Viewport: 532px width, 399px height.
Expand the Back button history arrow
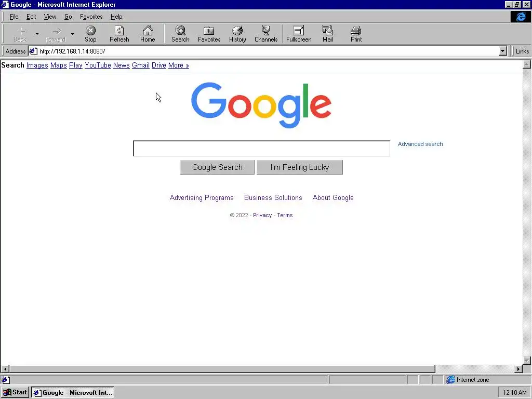(37, 34)
